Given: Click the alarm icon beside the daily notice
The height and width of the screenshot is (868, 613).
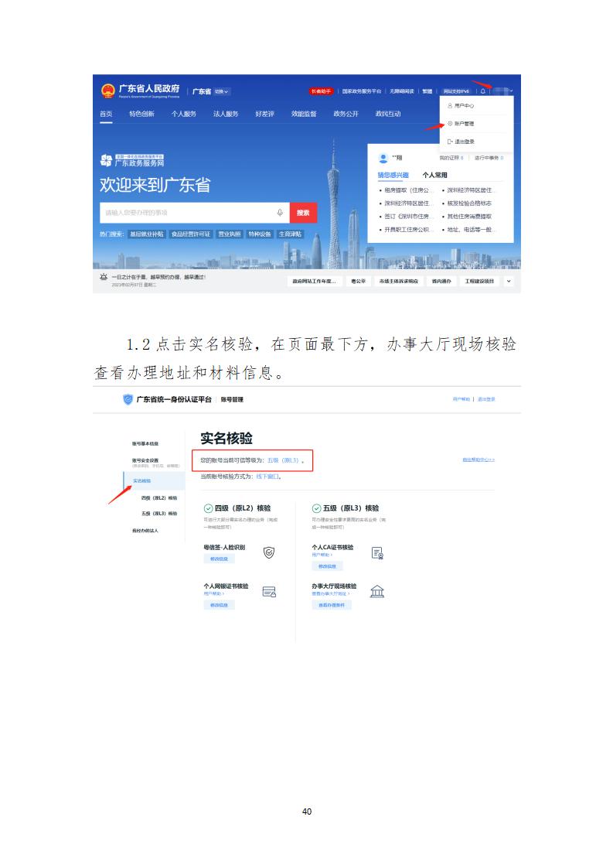Looking at the screenshot, I should coord(104,277).
